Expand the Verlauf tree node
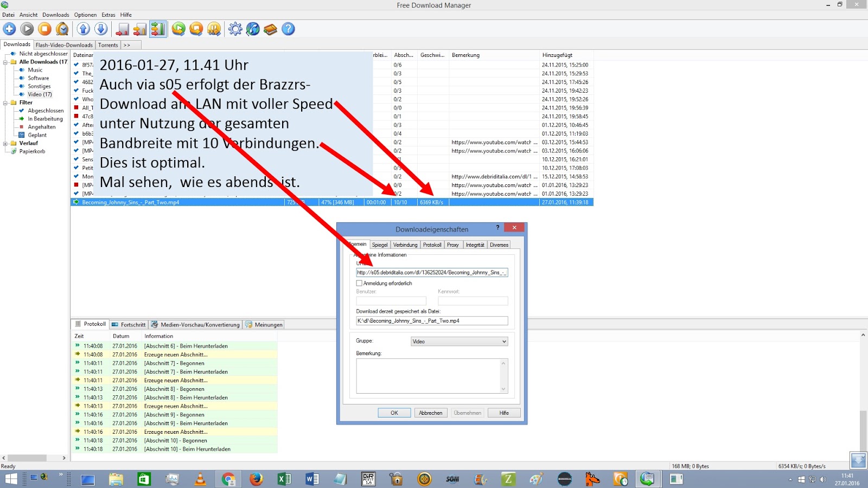Screen dimensions: 868x488 pyautogui.click(x=5, y=143)
